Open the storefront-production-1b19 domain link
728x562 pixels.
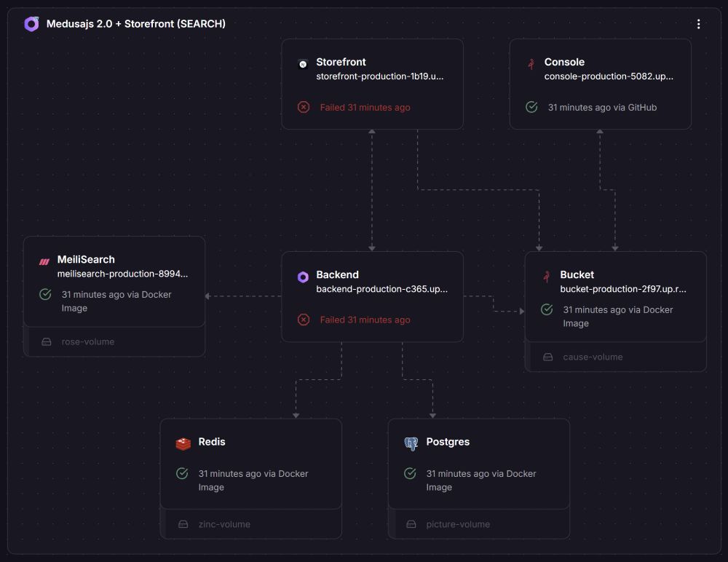pos(380,76)
